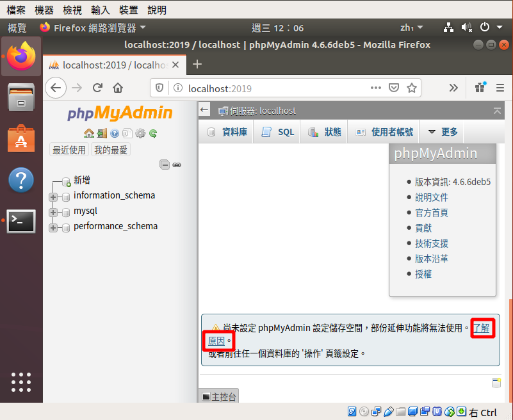Collapse all tree nodes with the minus icon

tap(165, 165)
